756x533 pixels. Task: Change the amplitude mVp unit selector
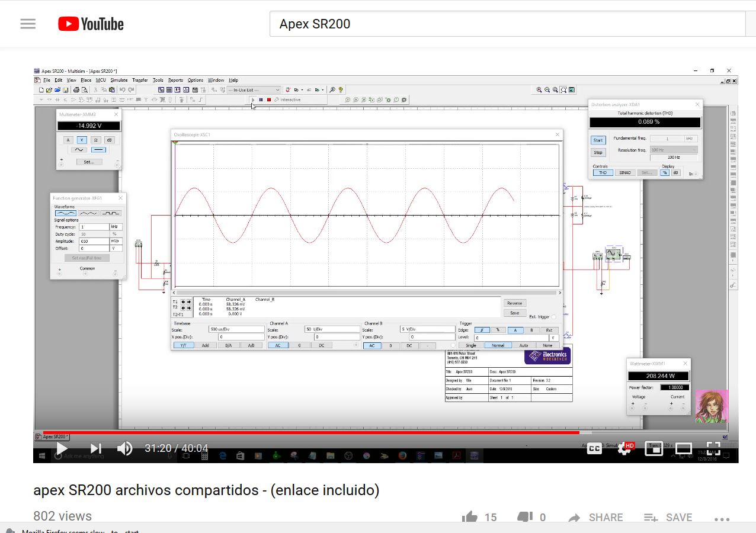[116, 241]
